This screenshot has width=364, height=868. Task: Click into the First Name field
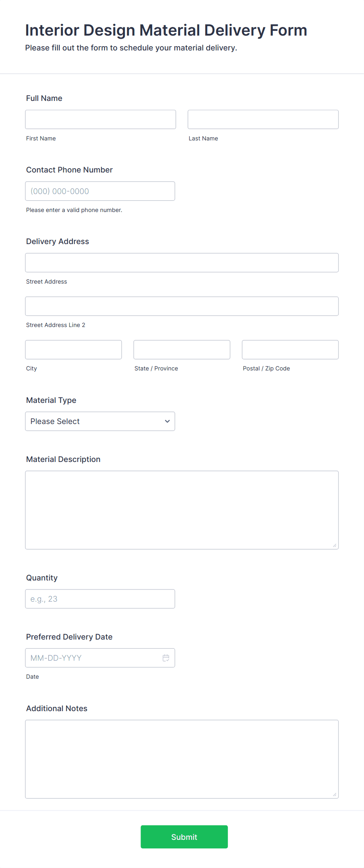(x=100, y=119)
